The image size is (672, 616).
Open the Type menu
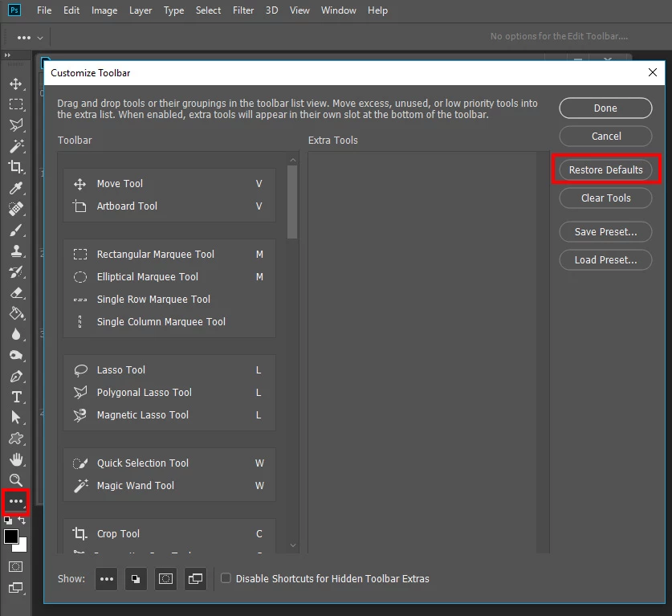[x=173, y=10]
